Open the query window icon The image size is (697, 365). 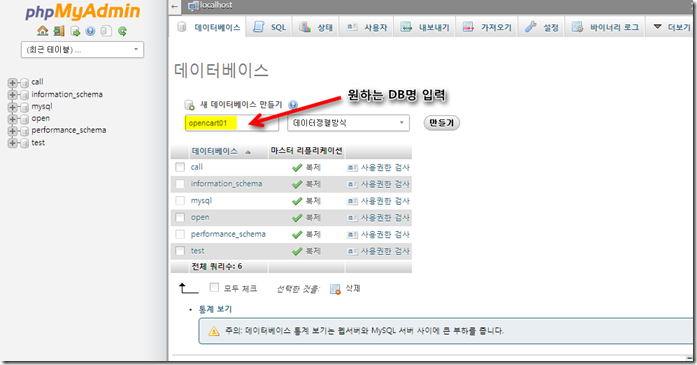(x=75, y=31)
